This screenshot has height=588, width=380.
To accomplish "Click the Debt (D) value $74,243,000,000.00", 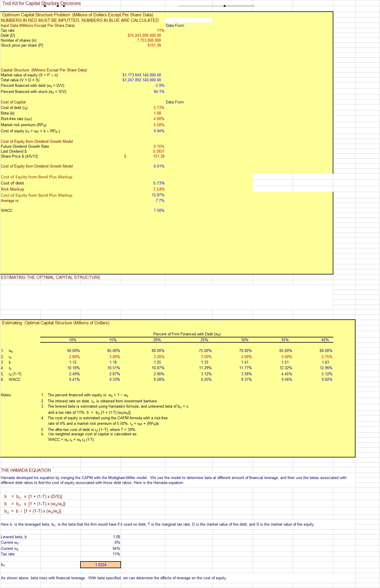I will pyautogui.click(x=144, y=35).
